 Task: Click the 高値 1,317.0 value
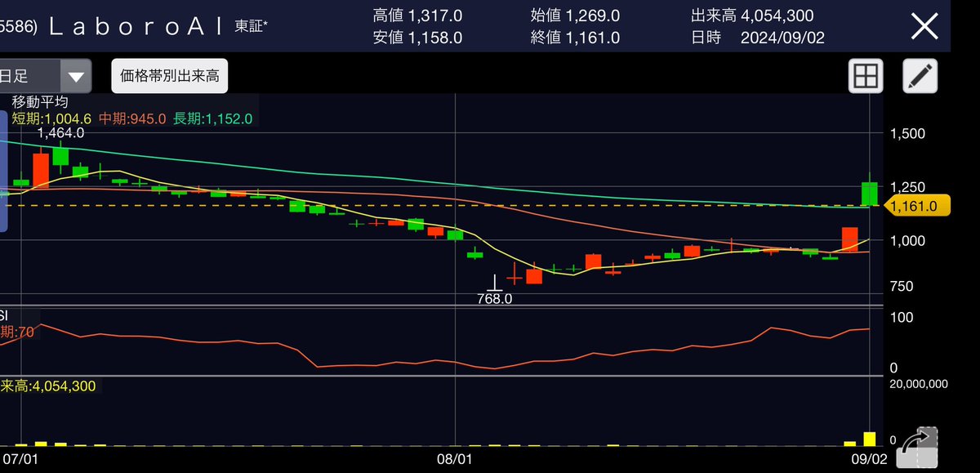(417, 16)
